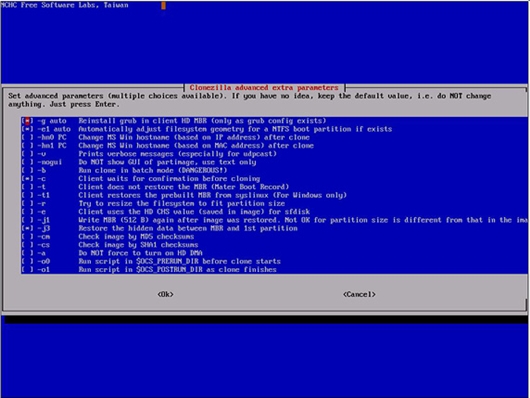Click 'Client uses the HD CHS value' text

[x=136, y=212]
